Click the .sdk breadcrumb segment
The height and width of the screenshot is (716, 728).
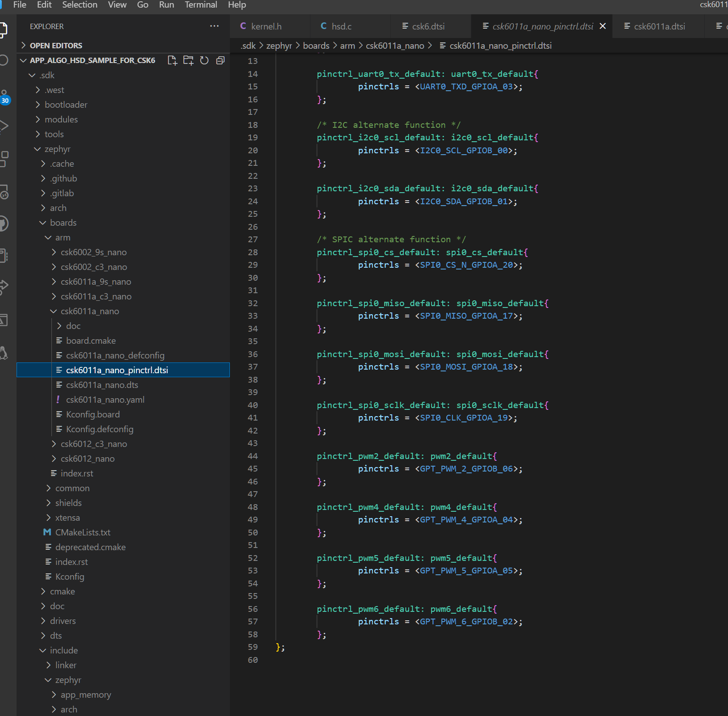coord(248,46)
